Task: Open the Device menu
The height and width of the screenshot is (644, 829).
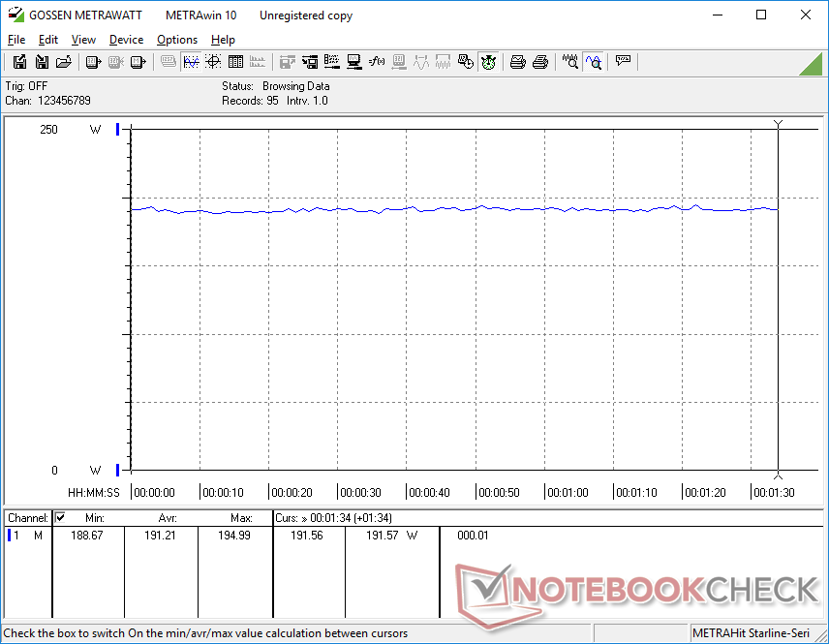Action: (x=126, y=40)
